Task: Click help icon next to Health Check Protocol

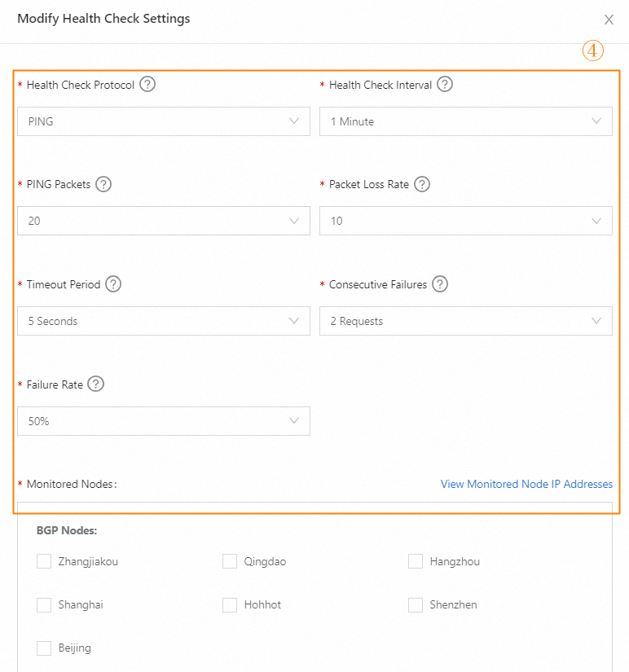Action: click(x=147, y=85)
